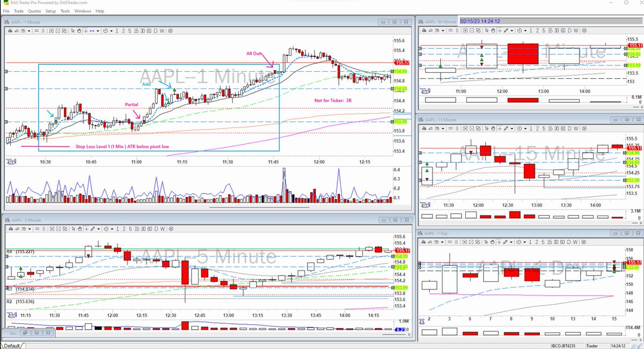Click the clock icon in 60 Minute chart
This screenshot has height=349, width=644.
pos(519,31)
